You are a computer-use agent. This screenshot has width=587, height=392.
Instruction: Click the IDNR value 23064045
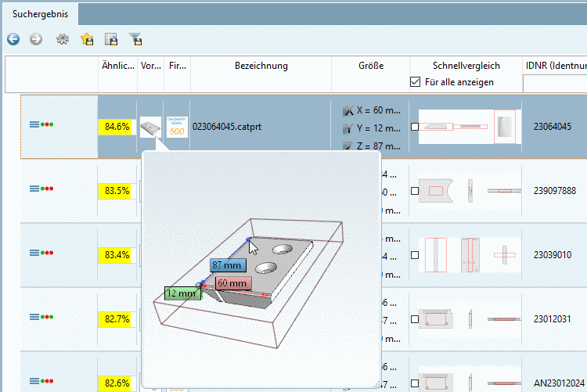tap(553, 127)
